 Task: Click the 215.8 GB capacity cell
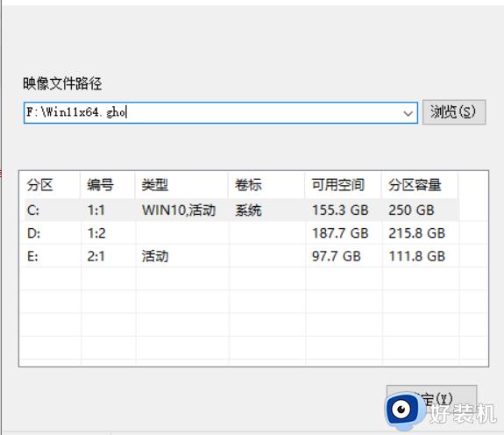(417, 233)
